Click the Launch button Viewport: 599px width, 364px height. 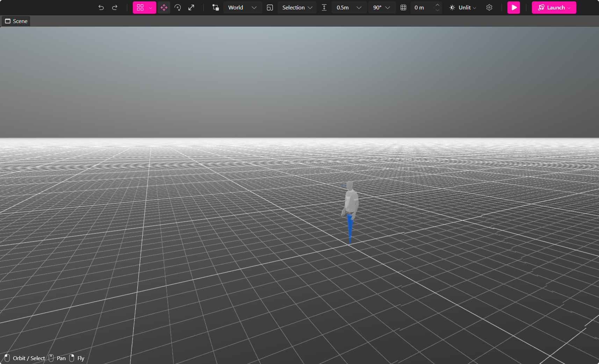point(554,7)
